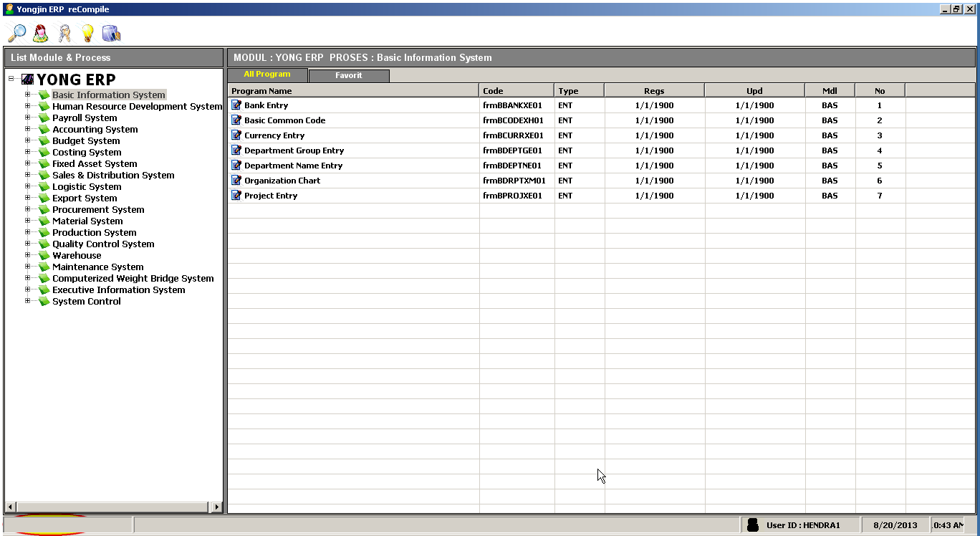The width and height of the screenshot is (980, 536).
Task: Click the red-haired user toolbar icon
Action: coord(40,33)
